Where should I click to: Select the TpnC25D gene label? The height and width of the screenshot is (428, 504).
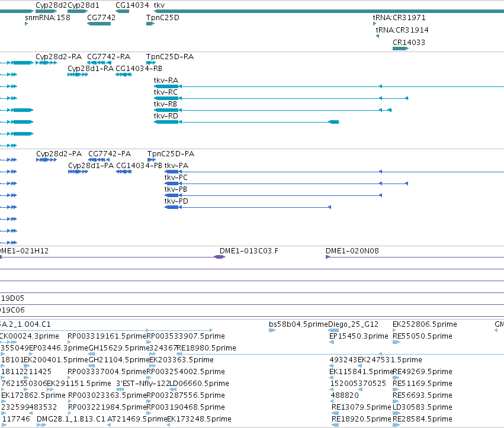pos(163,17)
